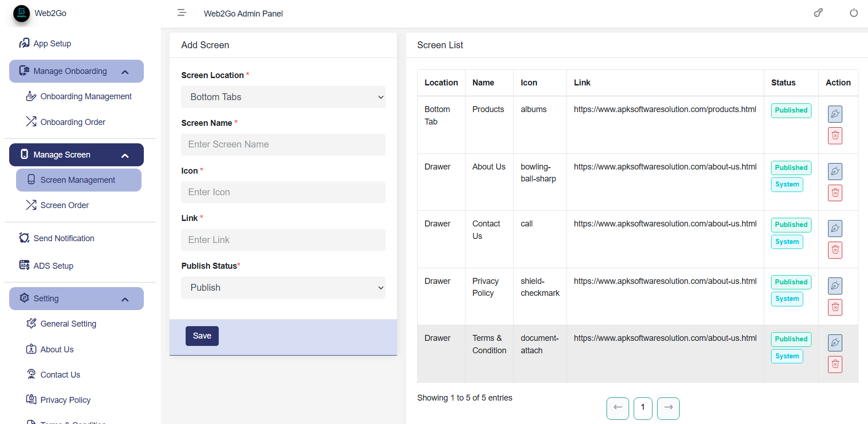Click the link icon in header
The width and height of the screenshot is (868, 424).
pyautogui.click(x=818, y=13)
